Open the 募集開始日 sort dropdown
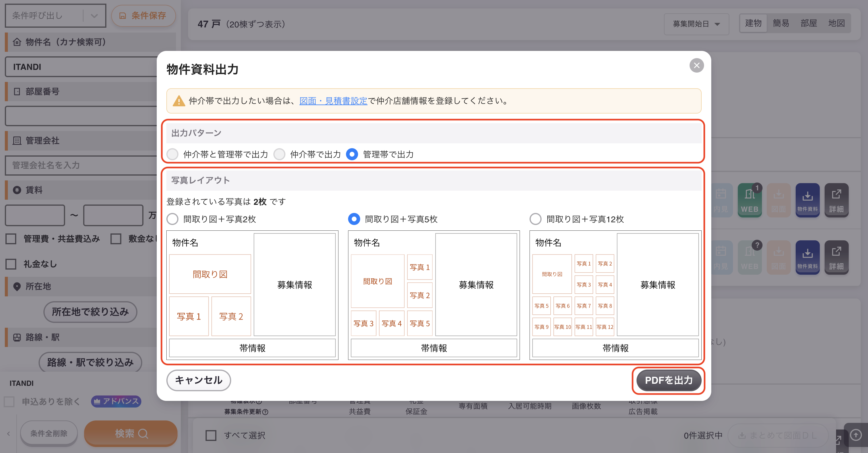The height and width of the screenshot is (453, 868). coord(696,24)
